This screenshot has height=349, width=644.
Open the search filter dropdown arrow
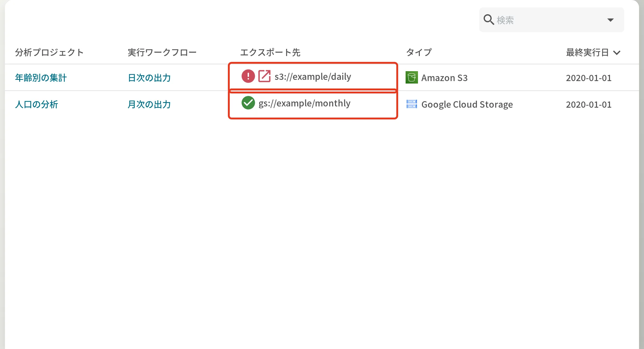610,20
